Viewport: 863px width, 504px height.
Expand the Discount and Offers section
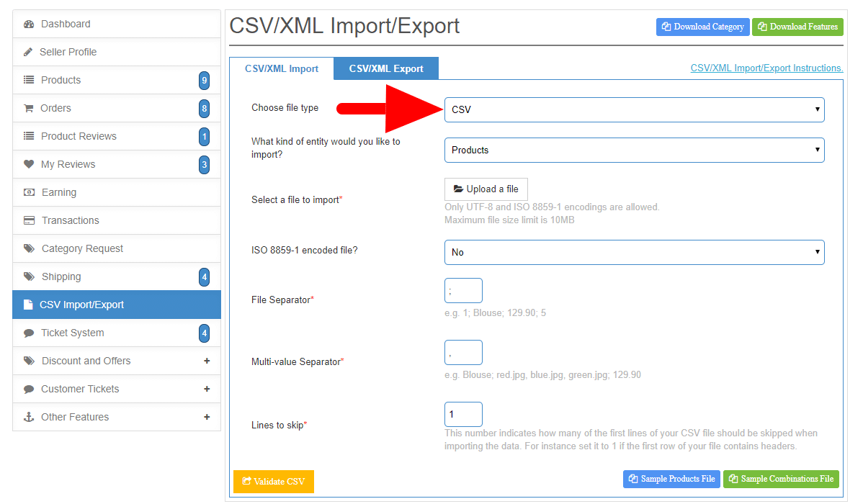[207, 361]
